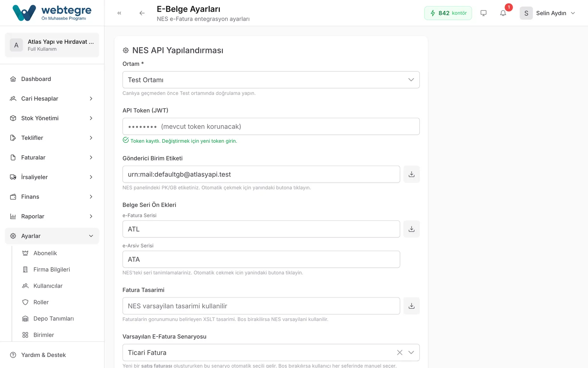Fetch Fatura Tasarimi via download icon
Viewport: 588px width, 368px height.
coord(412,306)
